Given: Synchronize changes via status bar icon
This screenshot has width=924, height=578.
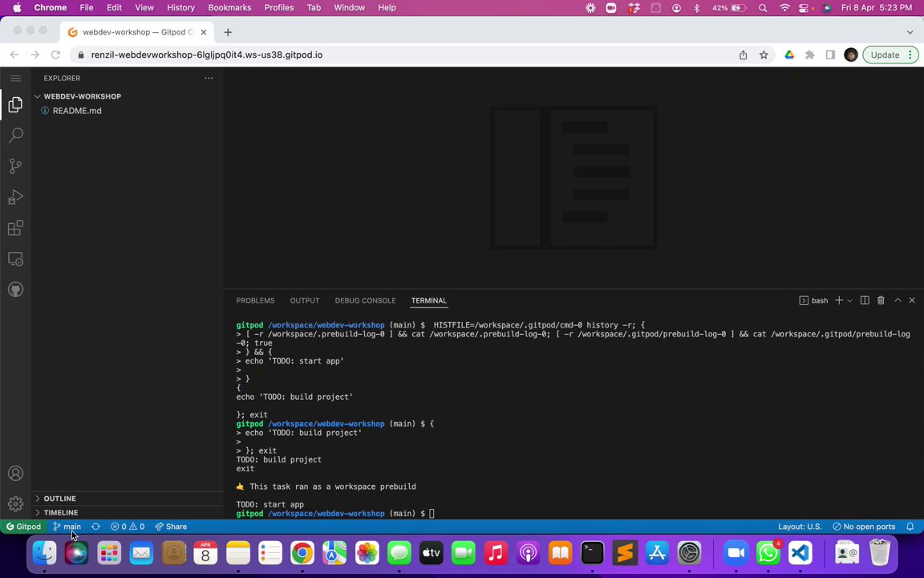Looking at the screenshot, I should click(95, 527).
